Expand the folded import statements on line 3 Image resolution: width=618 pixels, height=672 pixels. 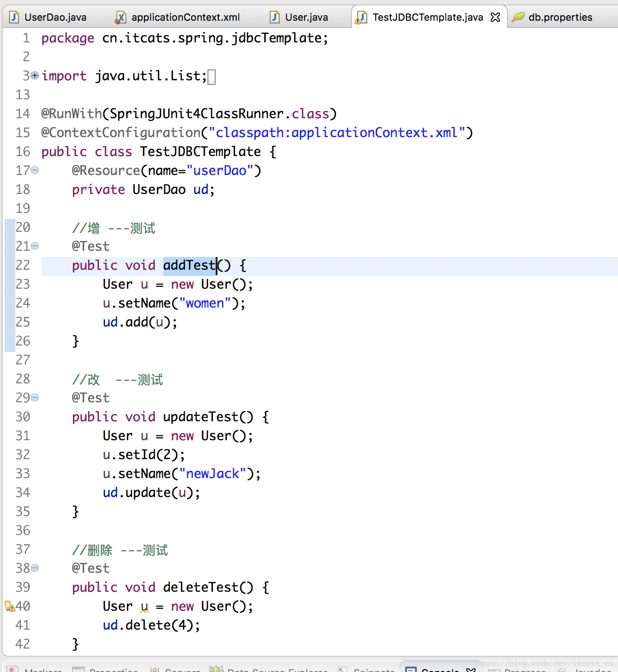click(x=35, y=75)
